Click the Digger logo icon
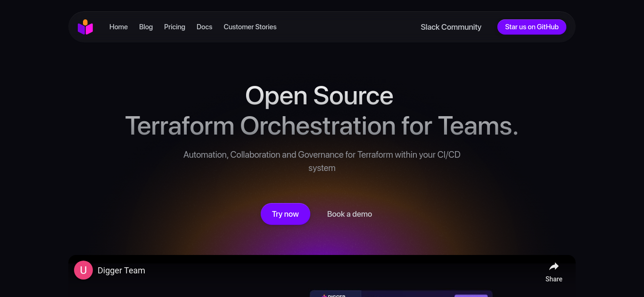Viewport: 644px width, 297px height. pos(85,27)
